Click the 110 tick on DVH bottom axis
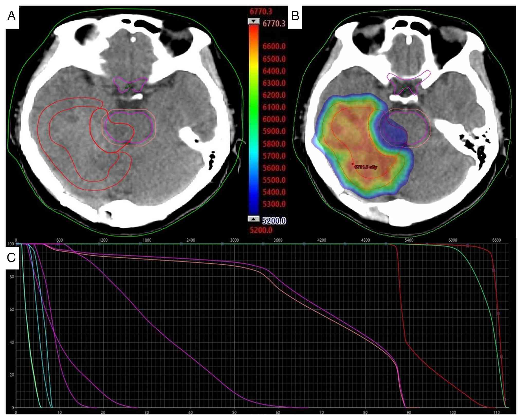Image resolution: width=522 pixels, height=420 pixels. pos(496,413)
